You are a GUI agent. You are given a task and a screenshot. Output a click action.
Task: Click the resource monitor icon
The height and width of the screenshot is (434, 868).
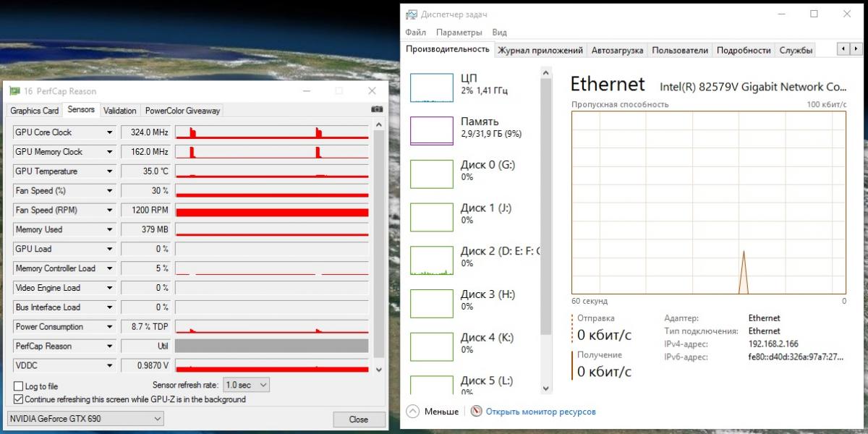click(476, 412)
